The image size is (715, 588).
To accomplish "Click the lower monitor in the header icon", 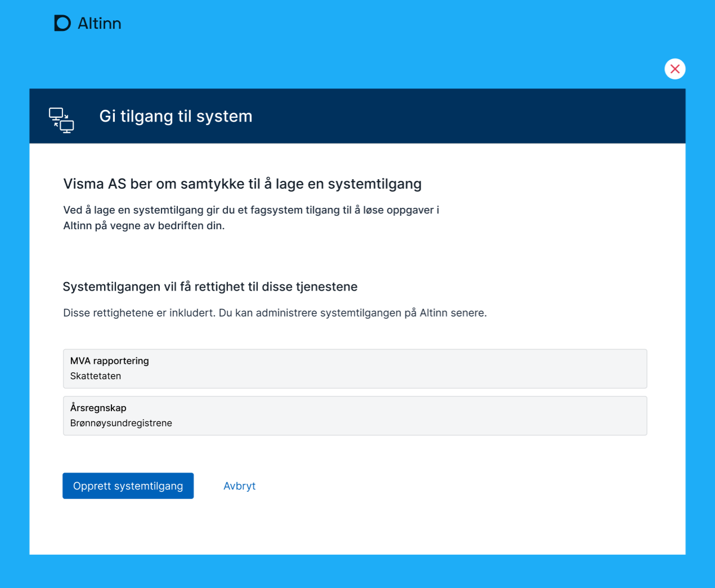I will [67, 127].
